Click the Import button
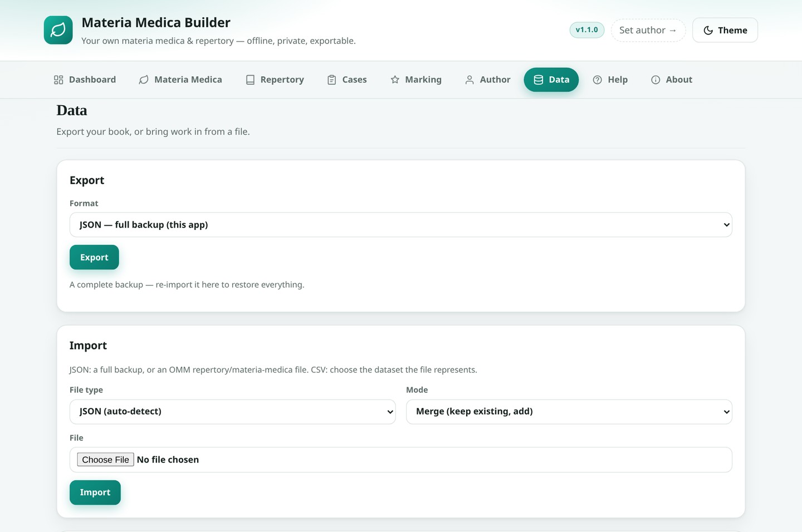802x532 pixels. point(95,492)
